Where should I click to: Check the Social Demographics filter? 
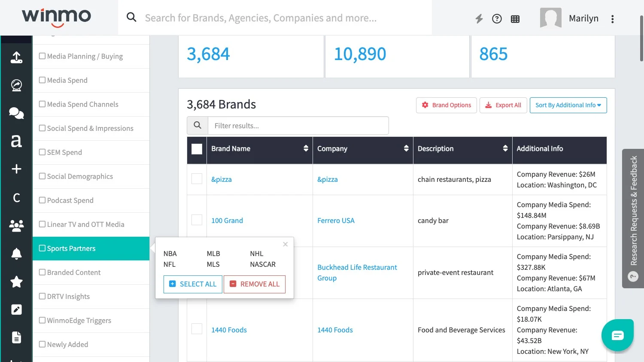tap(42, 176)
